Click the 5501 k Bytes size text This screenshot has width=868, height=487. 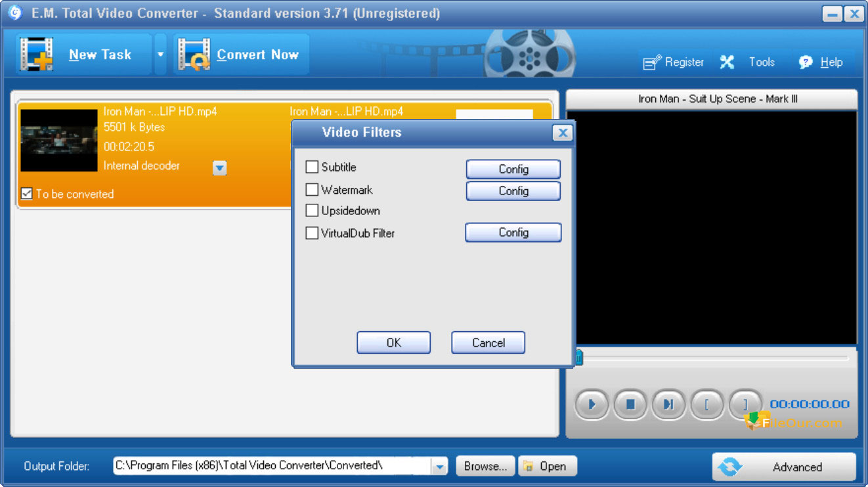point(134,127)
